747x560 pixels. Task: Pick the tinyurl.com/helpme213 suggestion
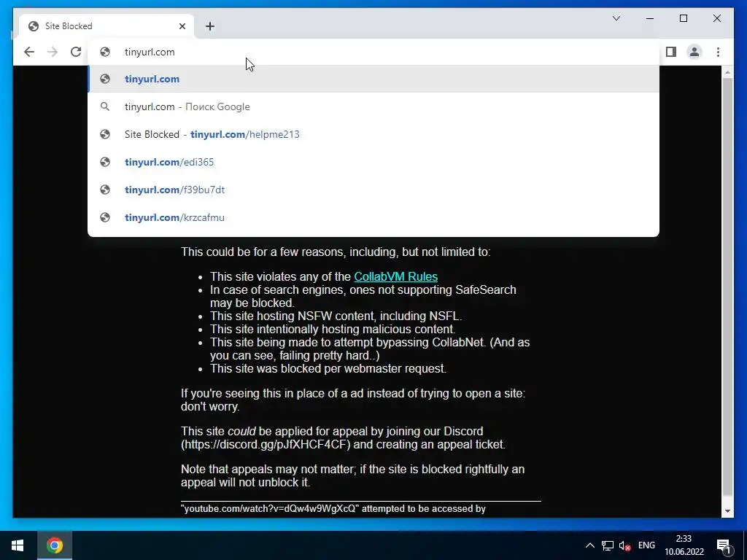[x=373, y=134]
